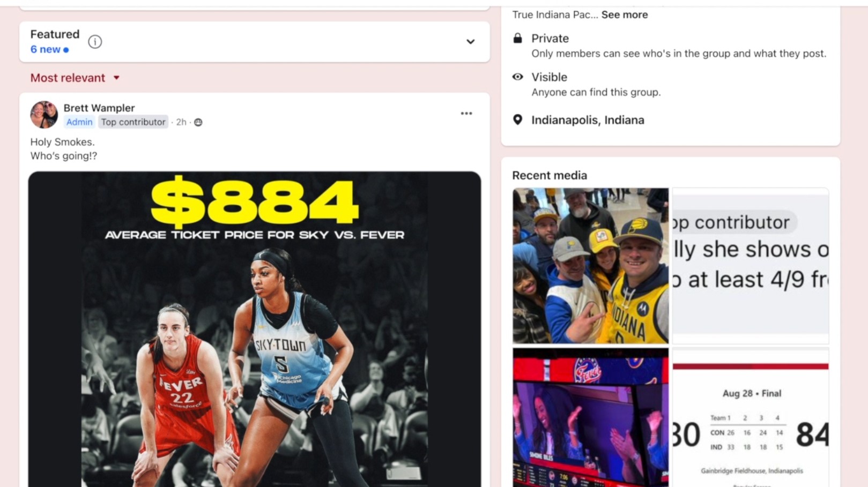Open Brett Wampler's profile name link

coord(99,108)
